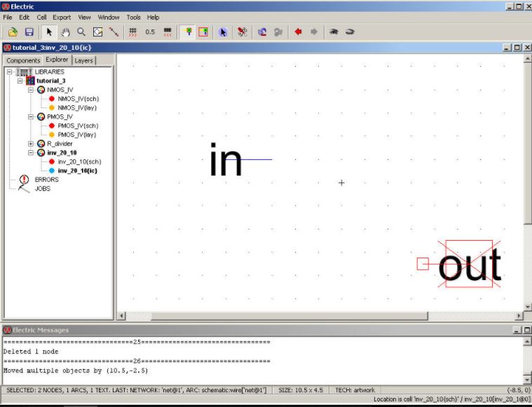Click the Save Library disk icon

[29, 32]
